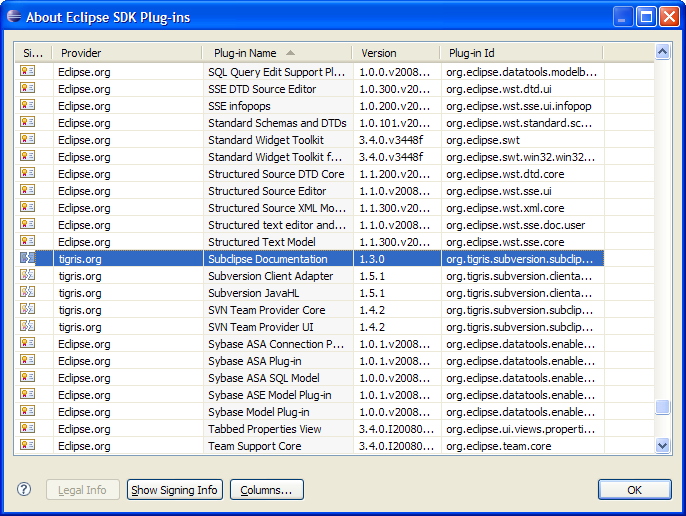Select Team Support Core name cell

point(255,446)
